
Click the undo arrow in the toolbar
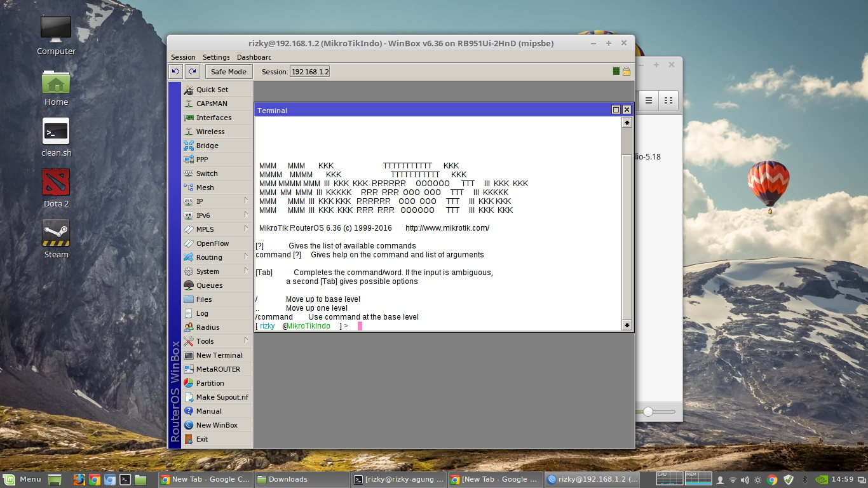(x=176, y=71)
